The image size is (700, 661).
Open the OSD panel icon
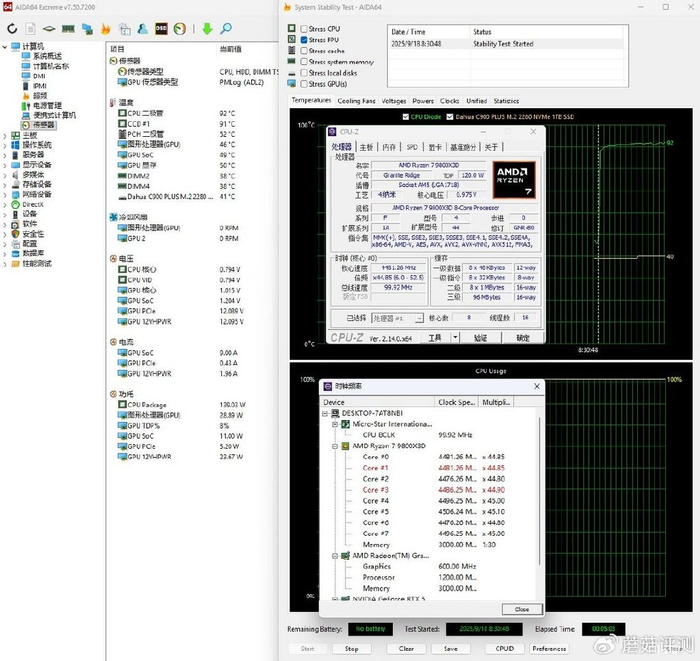[x=160, y=29]
